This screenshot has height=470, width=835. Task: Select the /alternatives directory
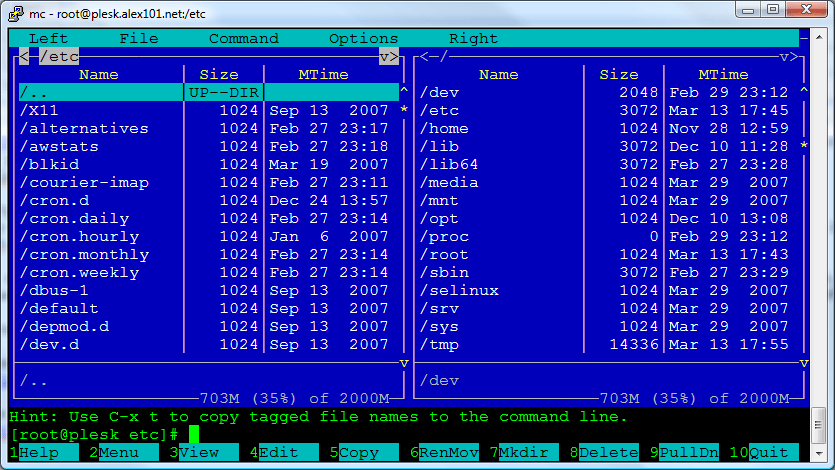click(x=209, y=128)
